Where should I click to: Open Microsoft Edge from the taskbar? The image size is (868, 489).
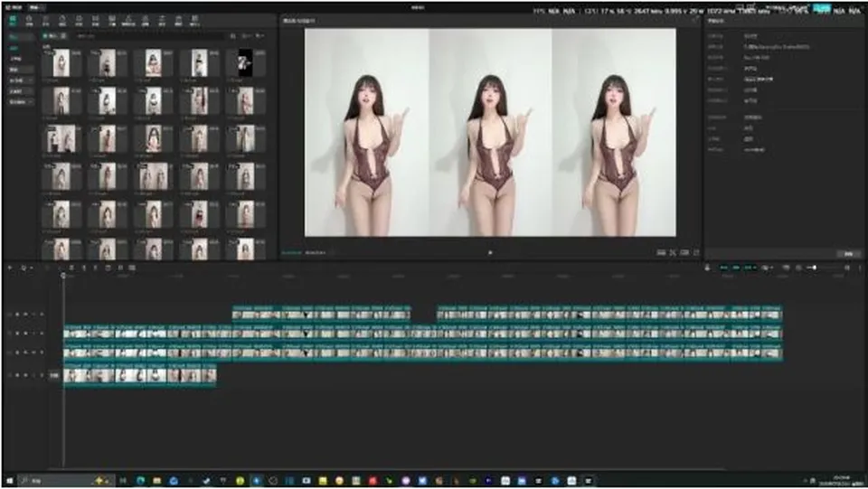pyautogui.click(x=140, y=481)
